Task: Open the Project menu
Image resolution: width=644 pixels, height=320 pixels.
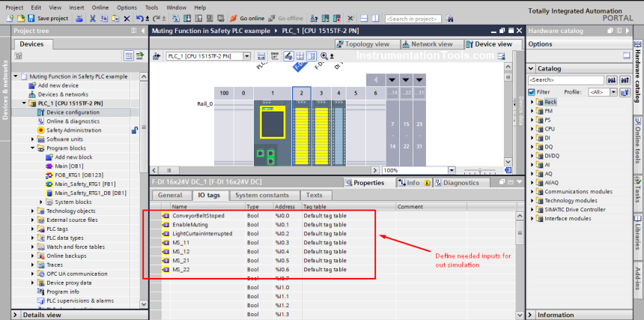Action: (x=14, y=7)
